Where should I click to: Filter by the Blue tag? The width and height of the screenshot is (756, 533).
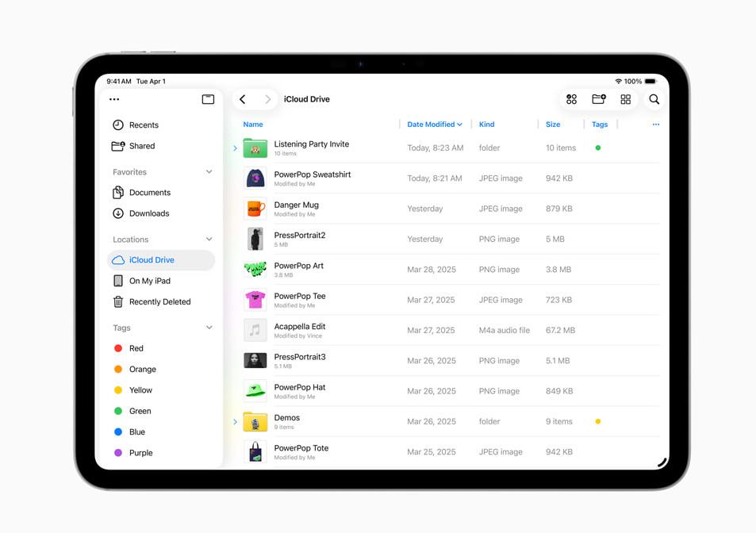161,431
